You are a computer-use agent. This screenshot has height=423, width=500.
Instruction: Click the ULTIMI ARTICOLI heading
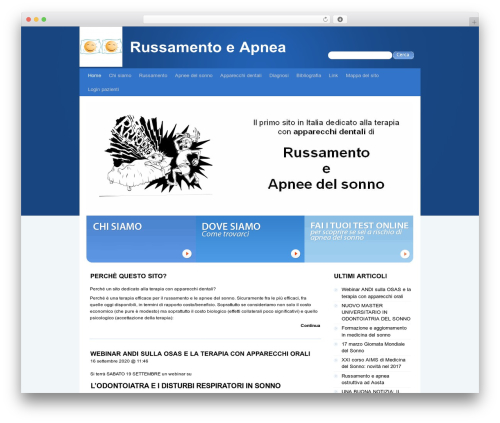pos(360,276)
